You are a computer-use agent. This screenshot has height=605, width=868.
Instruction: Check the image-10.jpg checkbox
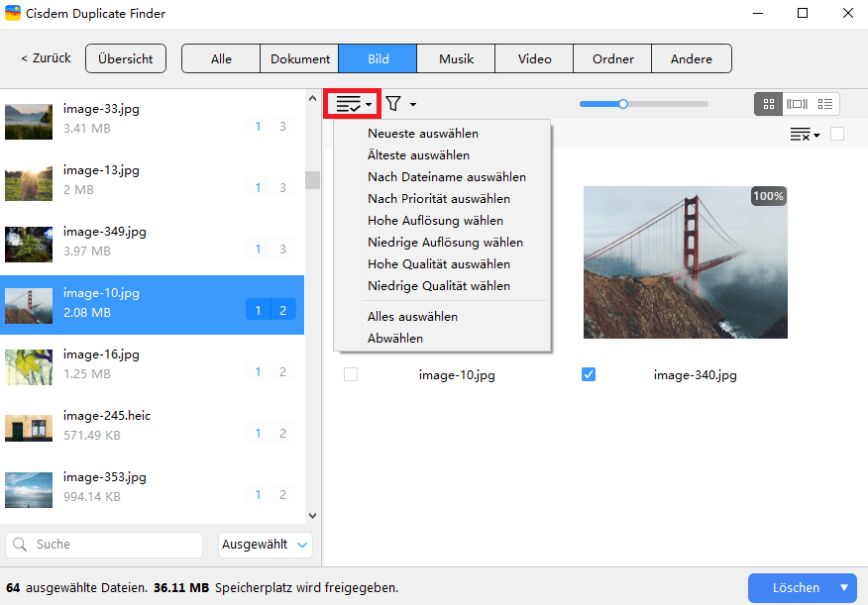[x=351, y=375]
